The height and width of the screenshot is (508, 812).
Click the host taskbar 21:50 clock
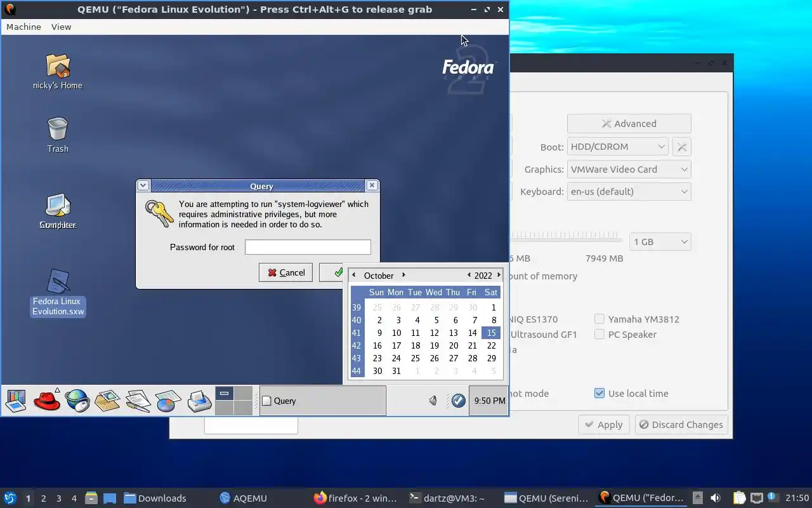click(x=797, y=498)
